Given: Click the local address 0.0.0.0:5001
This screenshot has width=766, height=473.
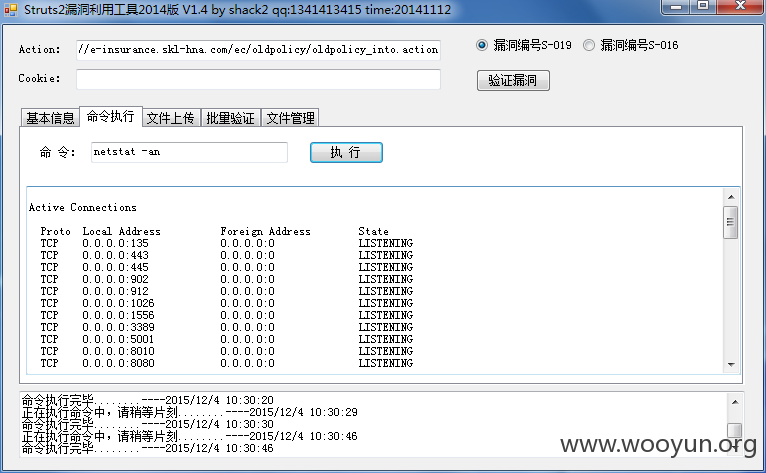Looking at the screenshot, I should [x=118, y=339].
